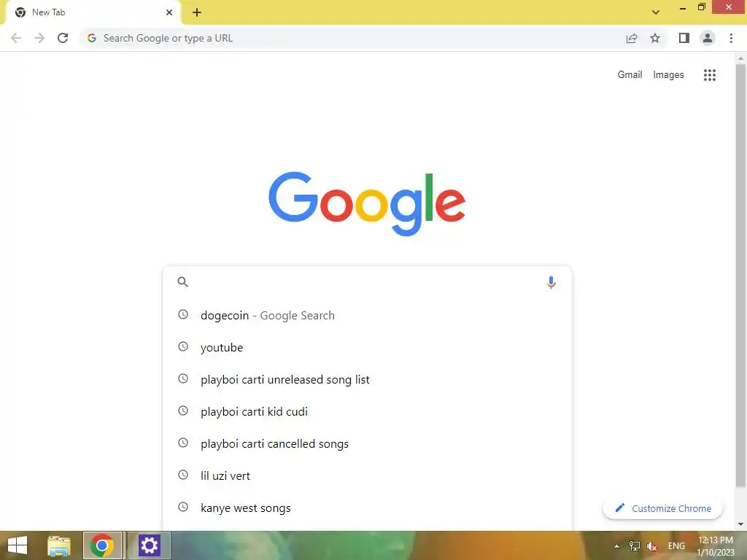Open the side panel icon

point(684,38)
